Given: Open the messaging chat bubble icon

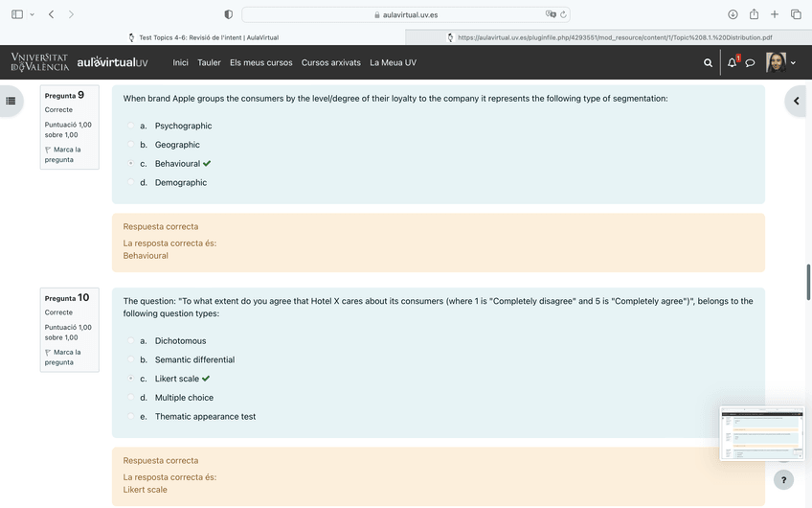Looking at the screenshot, I should [x=750, y=63].
